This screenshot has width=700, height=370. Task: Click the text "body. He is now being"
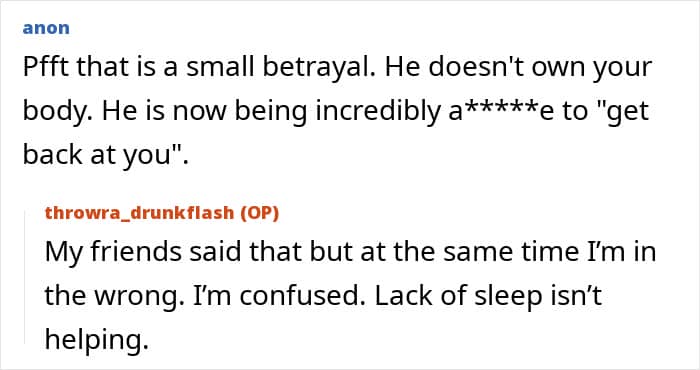165,112
